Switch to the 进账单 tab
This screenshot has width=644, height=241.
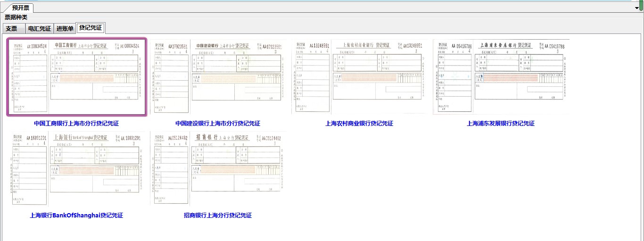coord(65,28)
